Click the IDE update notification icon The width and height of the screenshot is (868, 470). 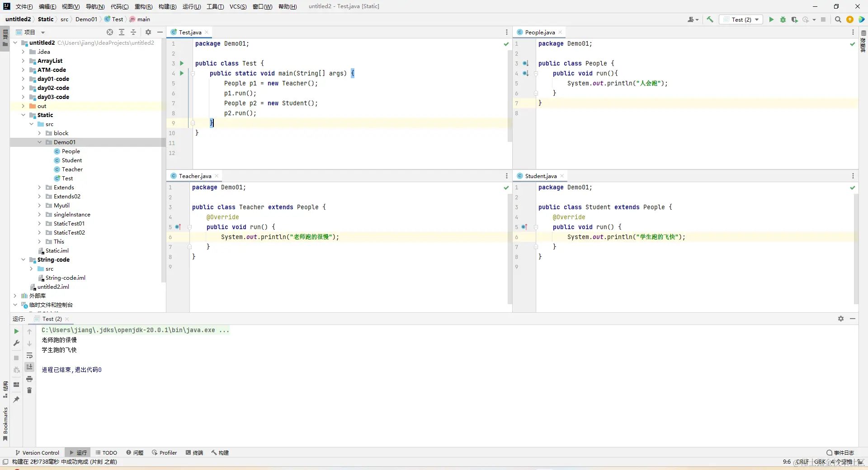click(850, 19)
